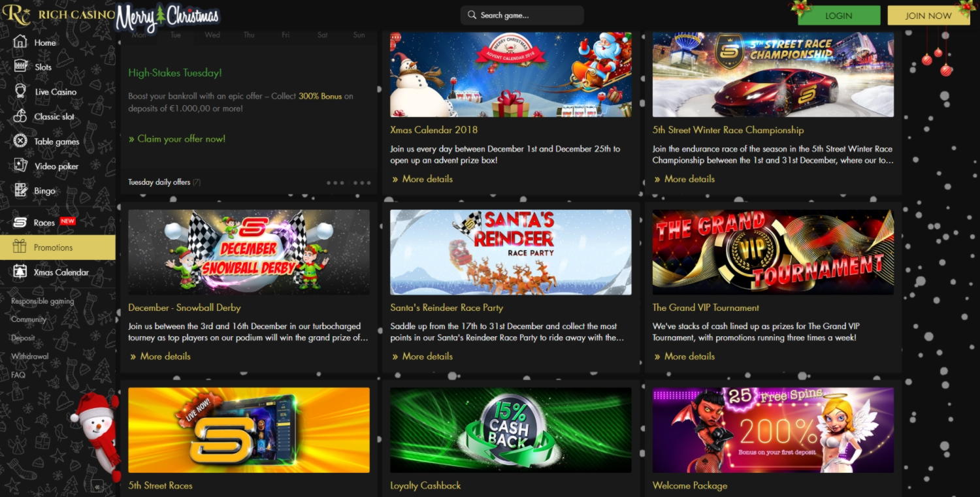Image resolution: width=980 pixels, height=497 pixels.
Task: Open Slots via its sidebar icon
Action: point(20,67)
